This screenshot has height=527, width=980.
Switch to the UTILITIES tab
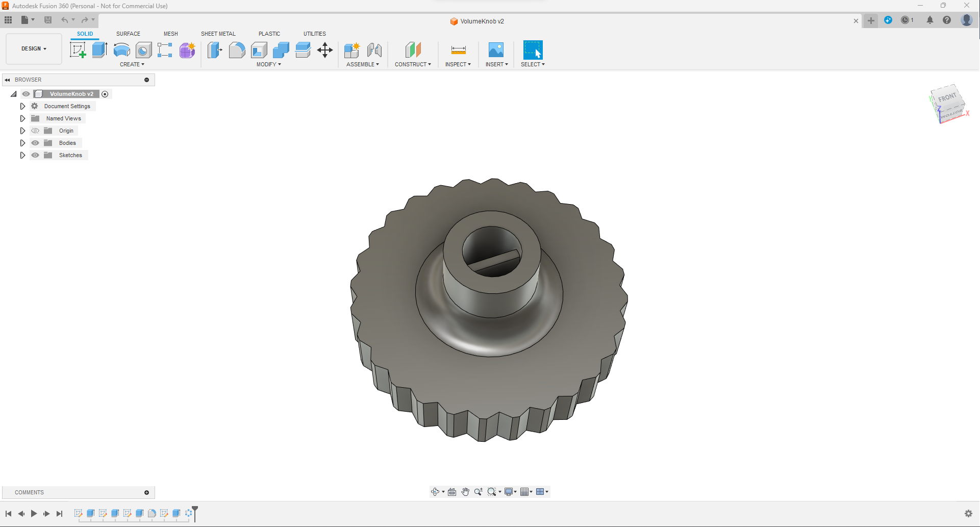(x=315, y=34)
